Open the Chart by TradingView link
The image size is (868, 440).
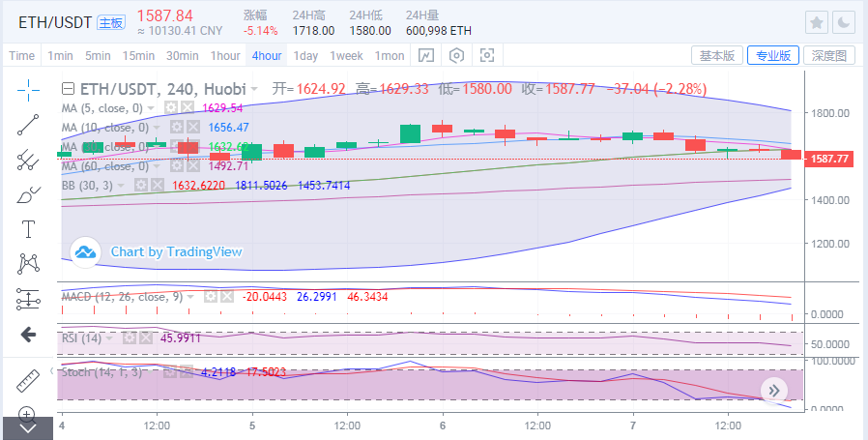(x=176, y=251)
